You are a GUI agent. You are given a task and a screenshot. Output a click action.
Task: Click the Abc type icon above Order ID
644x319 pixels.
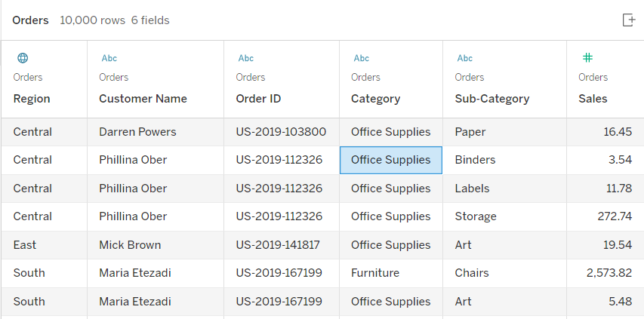(x=246, y=58)
